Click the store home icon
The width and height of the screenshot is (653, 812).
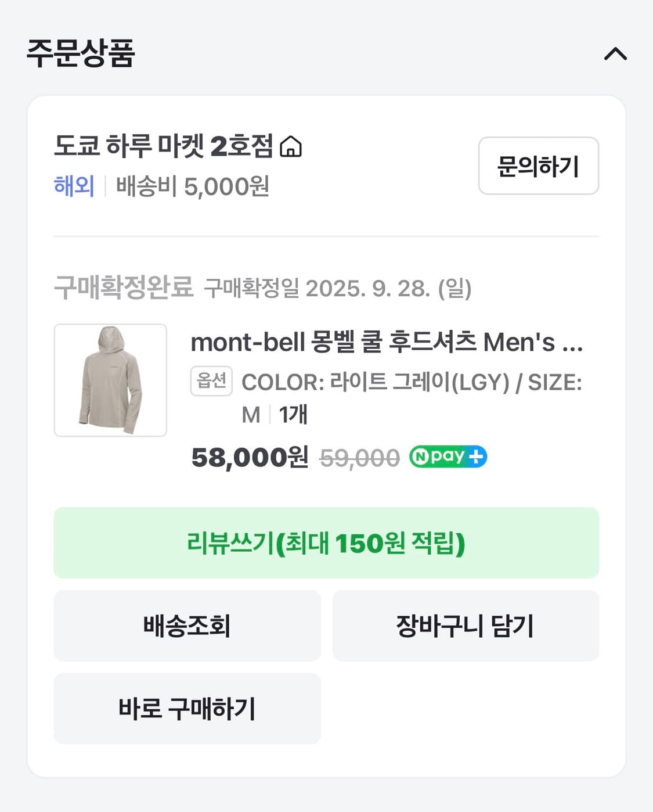tap(291, 146)
